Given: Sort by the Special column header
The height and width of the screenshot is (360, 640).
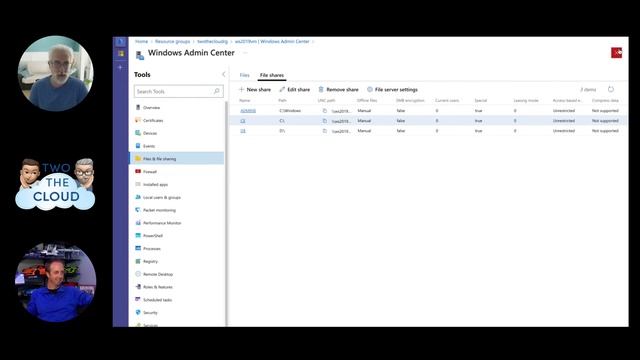Looking at the screenshot, I should tap(480, 100).
